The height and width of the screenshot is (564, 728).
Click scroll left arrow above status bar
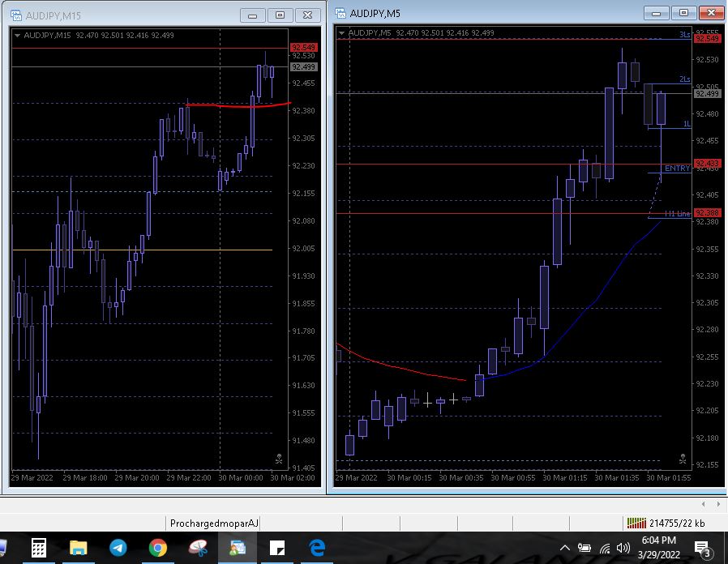click(704, 504)
